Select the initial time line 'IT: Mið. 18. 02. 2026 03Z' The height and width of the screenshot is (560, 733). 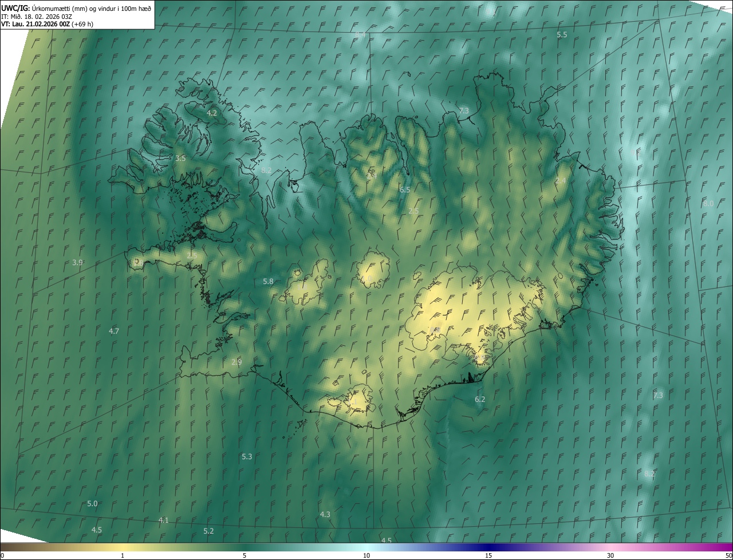[x=37, y=16]
